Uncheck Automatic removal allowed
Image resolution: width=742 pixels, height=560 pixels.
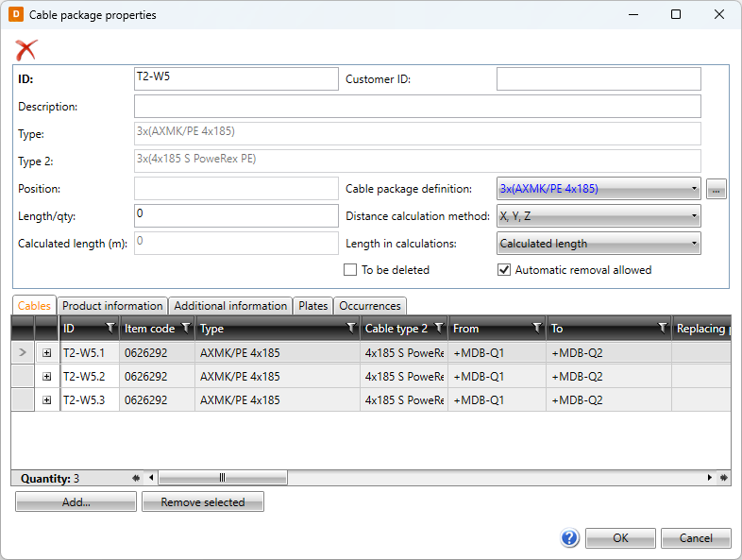[x=504, y=270]
